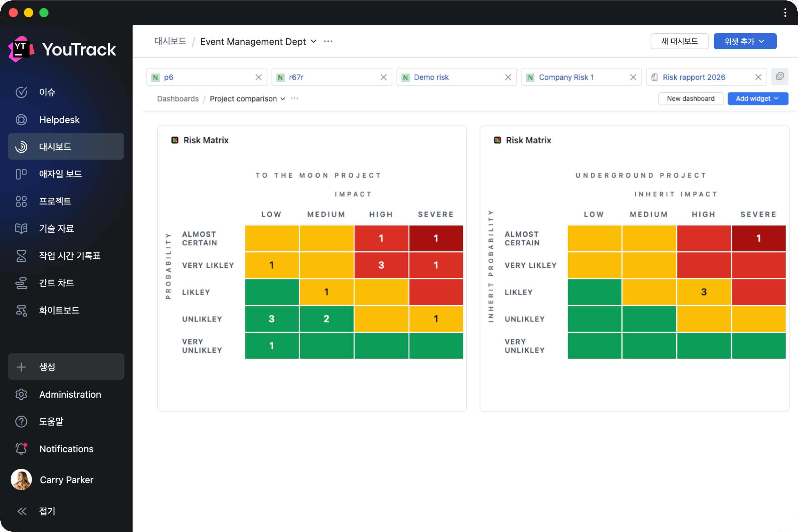The image size is (798, 532).
Task: Expand the Project comparison dashboard dropdown
Action: coord(283,99)
